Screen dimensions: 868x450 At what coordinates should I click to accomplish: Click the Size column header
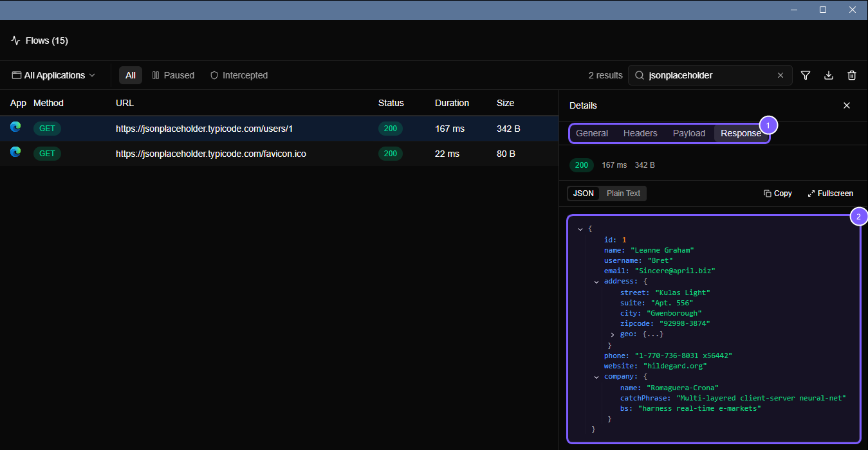click(x=505, y=103)
